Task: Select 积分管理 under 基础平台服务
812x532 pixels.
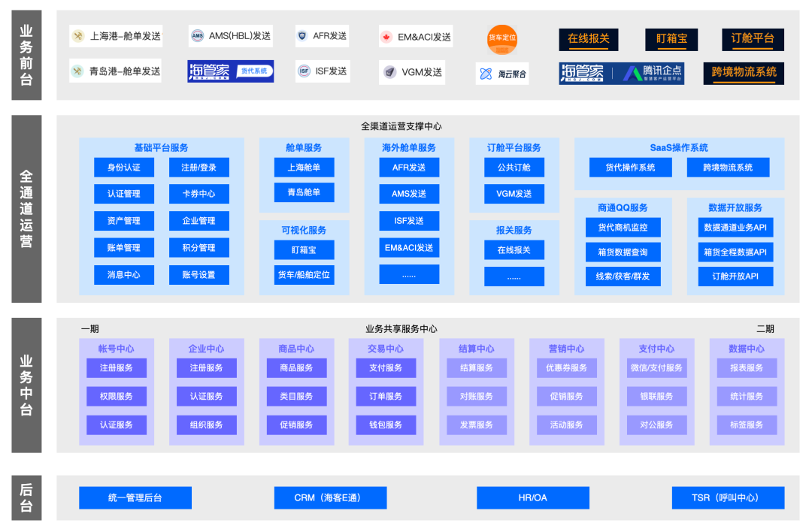Action: [198, 248]
